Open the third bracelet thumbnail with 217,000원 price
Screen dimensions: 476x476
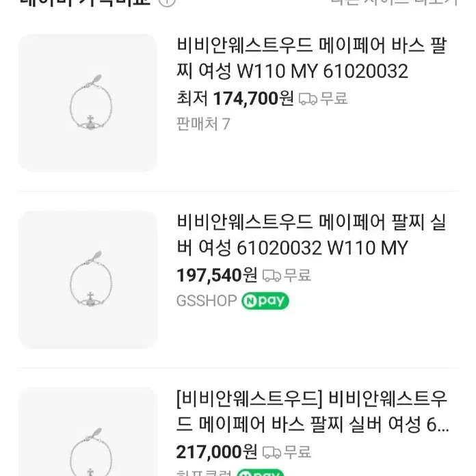[88, 432]
